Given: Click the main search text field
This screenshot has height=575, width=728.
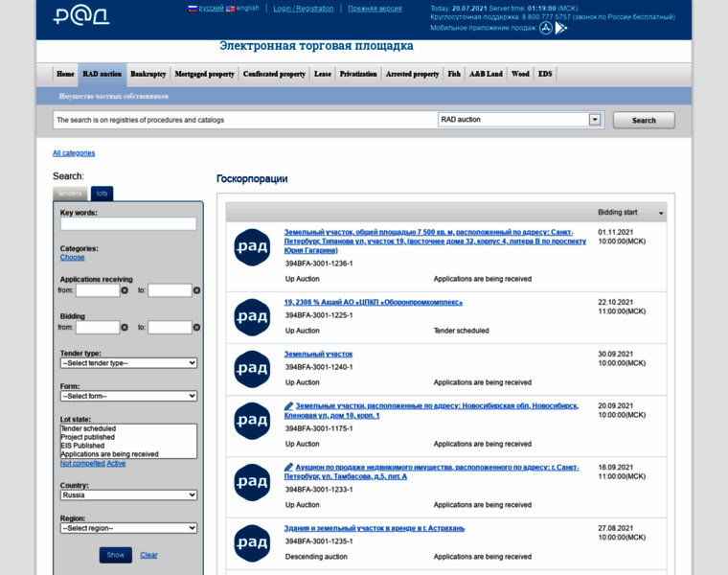Looking at the screenshot, I should click(245, 120).
